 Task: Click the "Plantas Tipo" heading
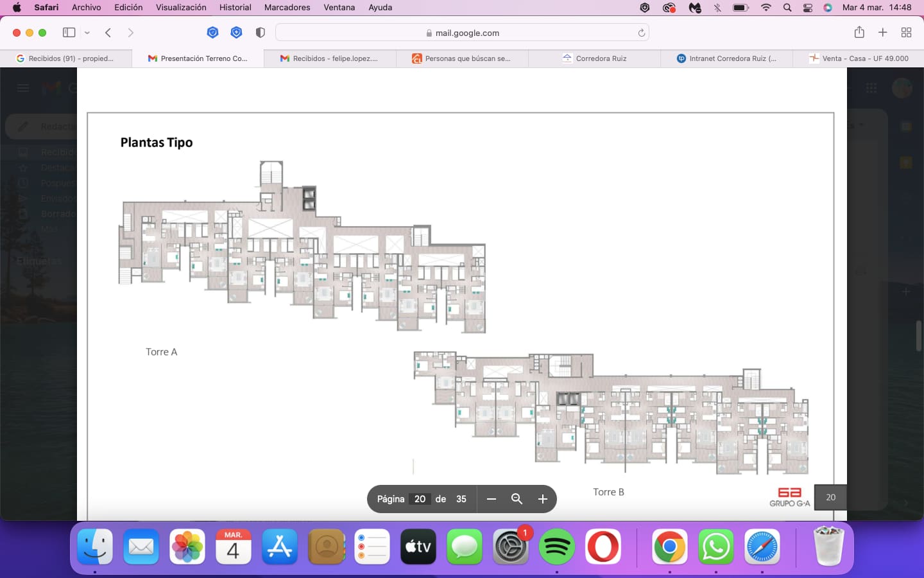click(x=157, y=143)
